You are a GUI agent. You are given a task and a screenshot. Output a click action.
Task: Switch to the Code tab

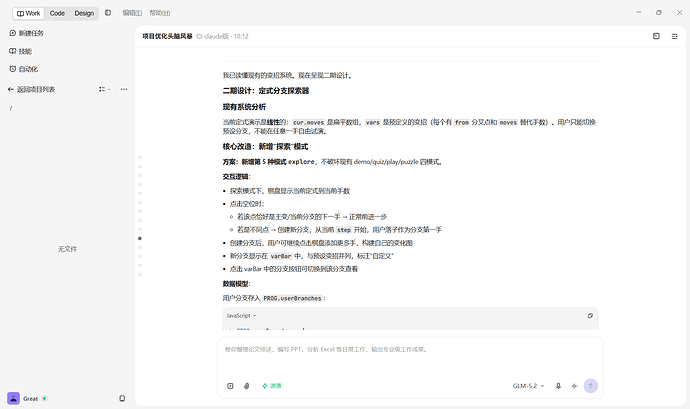pyautogui.click(x=57, y=13)
